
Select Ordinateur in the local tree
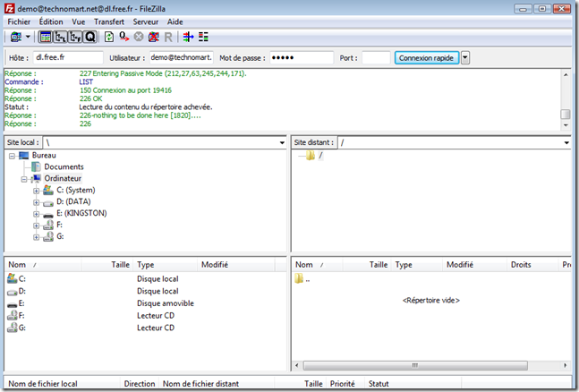[63, 178]
